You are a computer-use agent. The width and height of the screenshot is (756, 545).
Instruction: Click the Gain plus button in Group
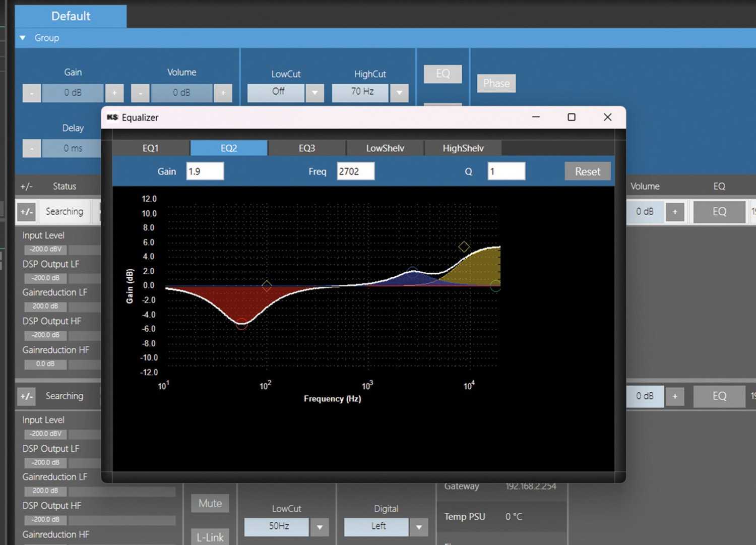click(114, 93)
